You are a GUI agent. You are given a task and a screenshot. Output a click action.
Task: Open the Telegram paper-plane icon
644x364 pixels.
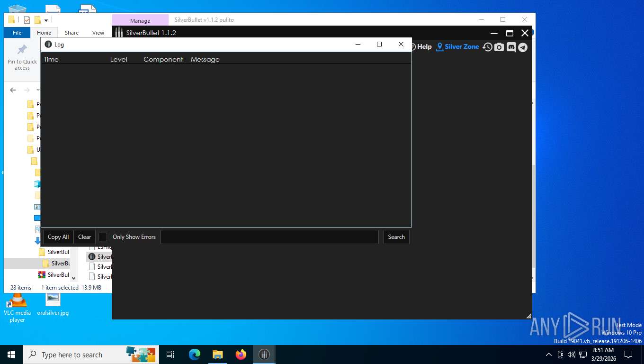523,47
